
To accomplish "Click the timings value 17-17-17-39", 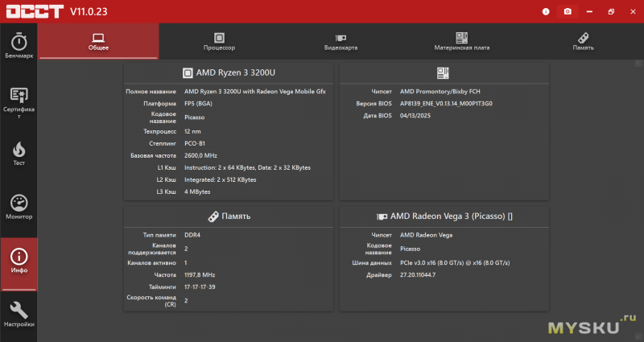I will click(200, 287).
